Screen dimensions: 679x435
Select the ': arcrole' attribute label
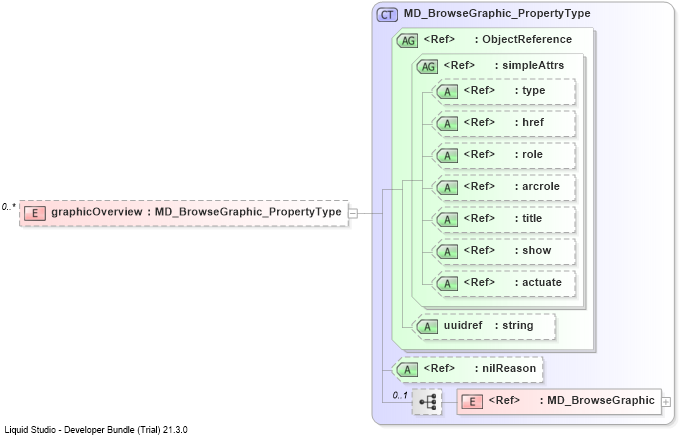[x=537, y=187]
